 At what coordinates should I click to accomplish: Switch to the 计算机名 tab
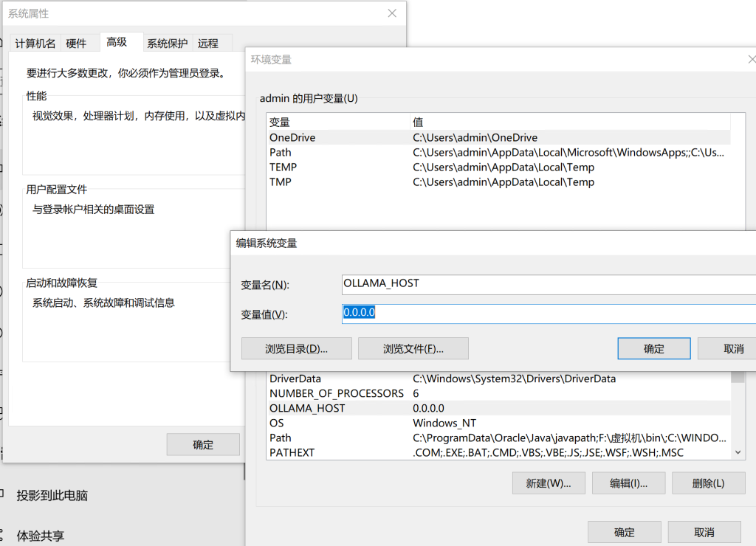35,44
